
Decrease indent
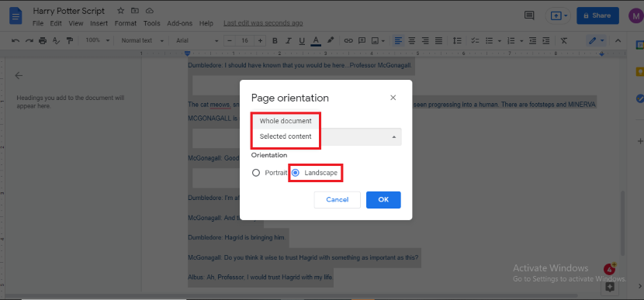click(533, 40)
